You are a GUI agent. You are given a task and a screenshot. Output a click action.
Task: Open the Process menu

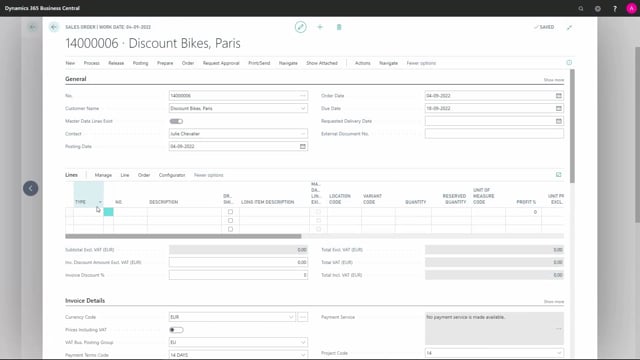tap(91, 63)
